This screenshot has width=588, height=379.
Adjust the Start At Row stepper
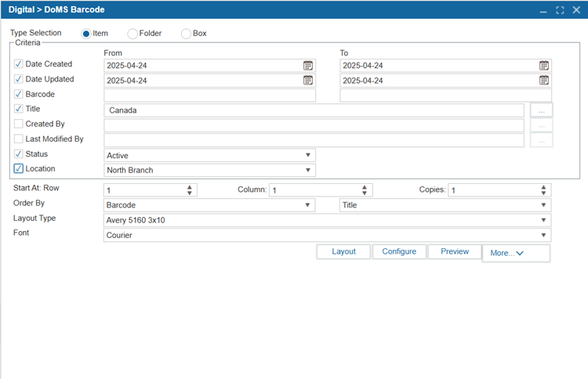pos(190,190)
